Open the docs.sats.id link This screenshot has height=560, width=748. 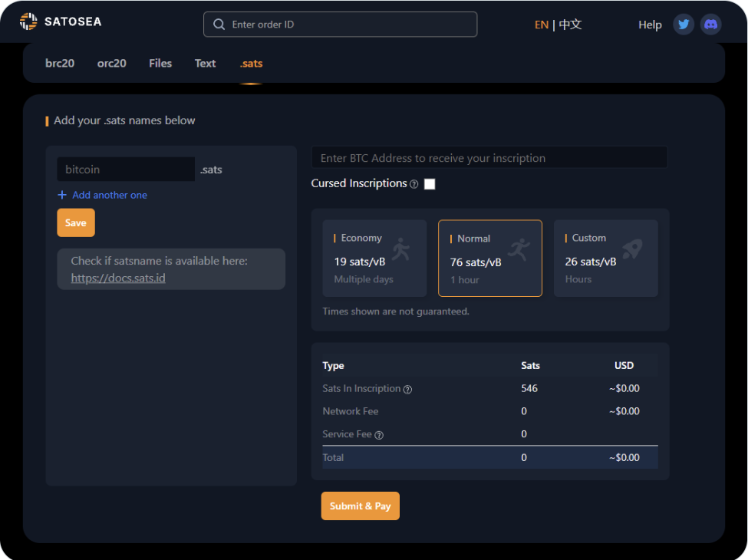[x=118, y=278]
